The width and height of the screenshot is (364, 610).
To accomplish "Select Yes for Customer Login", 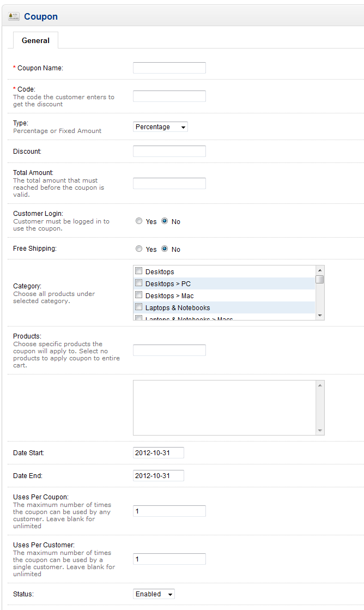I will point(139,221).
